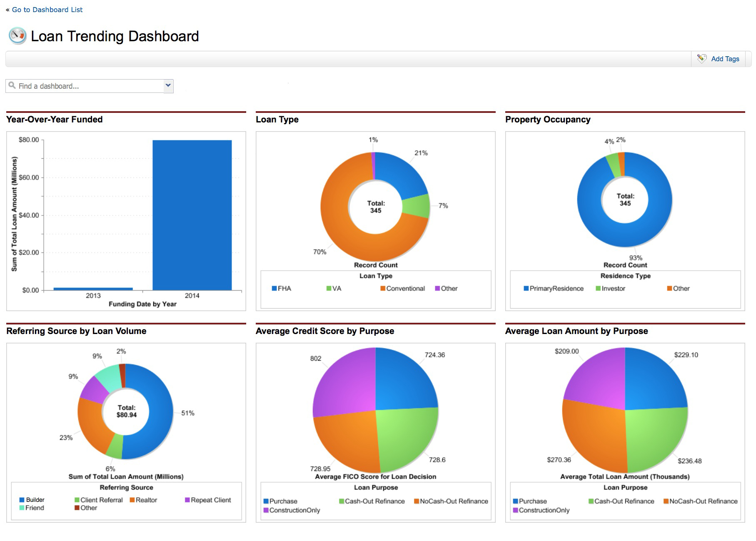
Task: Click Average Credit Score by Purpose title
Action: point(325,331)
